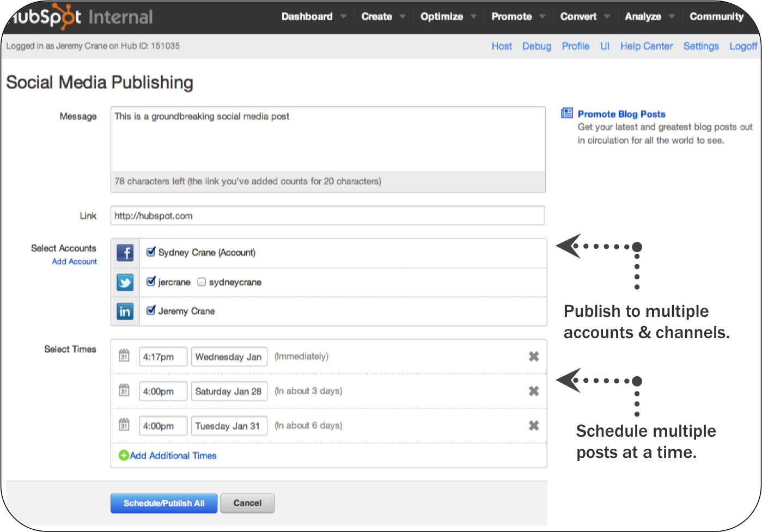762x532 pixels.
Task: Open the Community menu item
Action: (x=716, y=17)
